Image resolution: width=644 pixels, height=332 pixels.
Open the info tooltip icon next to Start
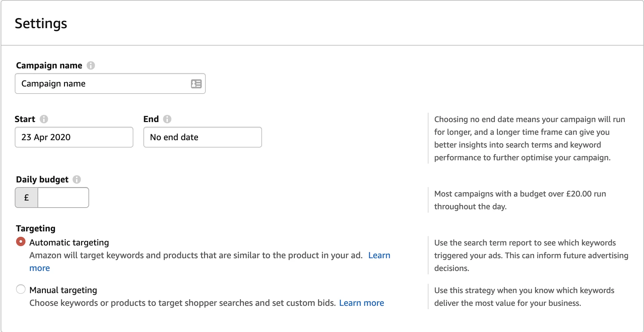tap(44, 119)
